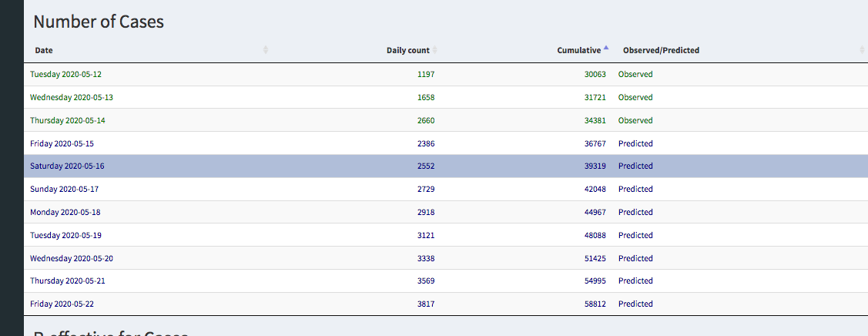Image resolution: width=868 pixels, height=336 pixels.
Task: Click daily count 3569 on Thursday 2020-05-21
Action: point(425,281)
